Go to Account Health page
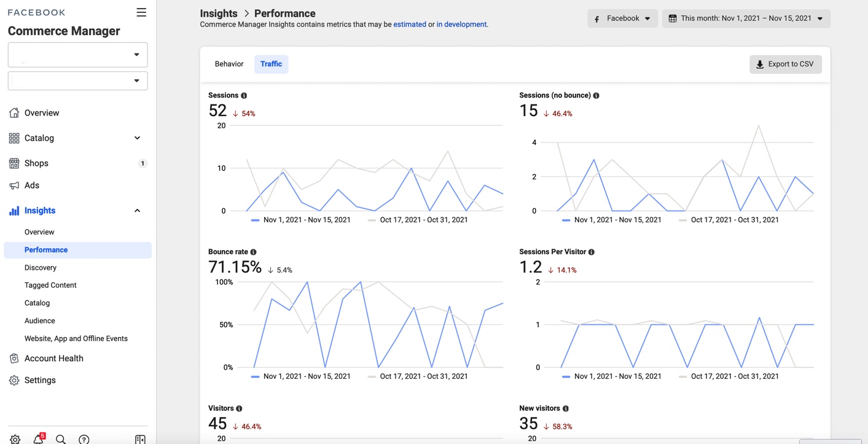The width and height of the screenshot is (868, 444). tap(53, 359)
